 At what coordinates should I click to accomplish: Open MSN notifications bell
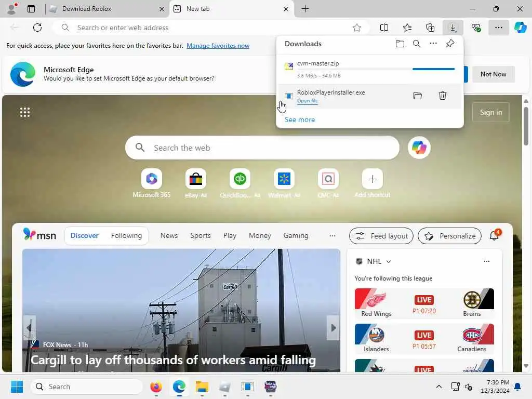click(x=495, y=235)
